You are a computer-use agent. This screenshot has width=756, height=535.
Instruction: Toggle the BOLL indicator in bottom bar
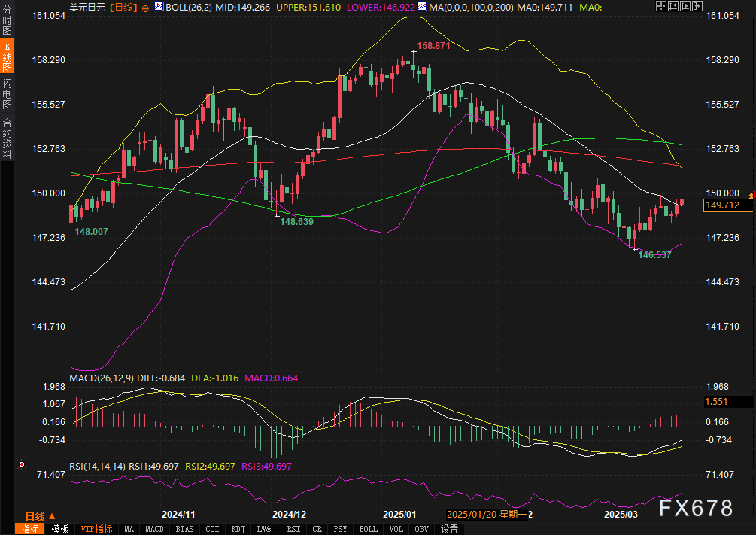pos(368,529)
